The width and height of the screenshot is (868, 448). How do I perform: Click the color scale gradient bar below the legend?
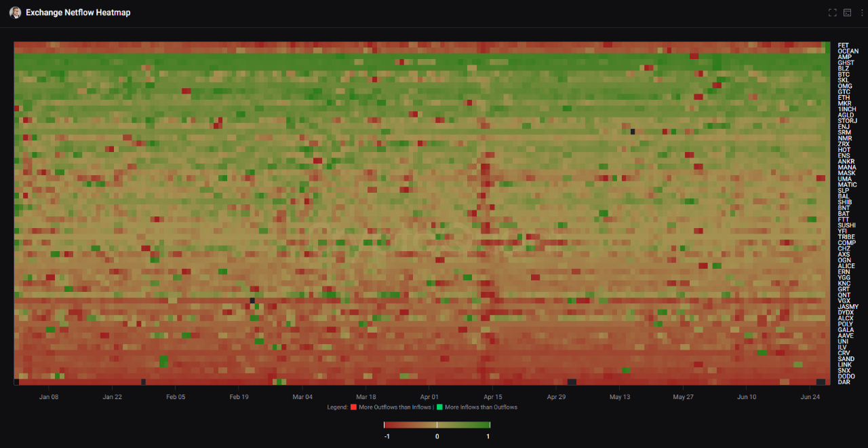tap(436, 426)
